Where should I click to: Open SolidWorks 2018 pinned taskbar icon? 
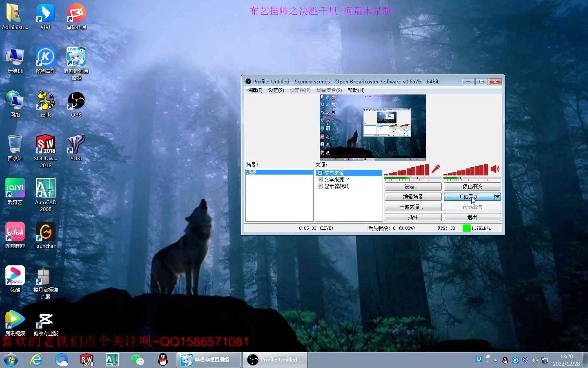tap(87, 360)
